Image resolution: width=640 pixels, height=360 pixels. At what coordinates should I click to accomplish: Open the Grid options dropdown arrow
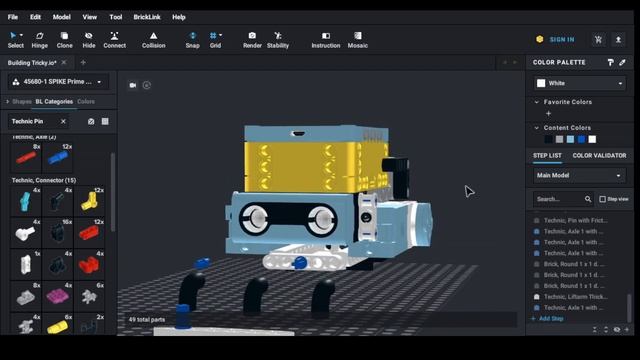point(220,36)
